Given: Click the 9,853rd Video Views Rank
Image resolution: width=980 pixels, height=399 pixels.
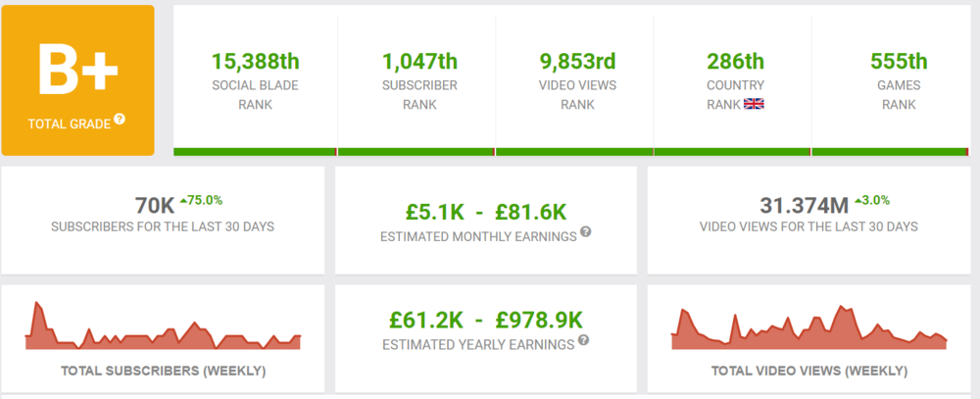Looking at the screenshot, I should tap(575, 62).
